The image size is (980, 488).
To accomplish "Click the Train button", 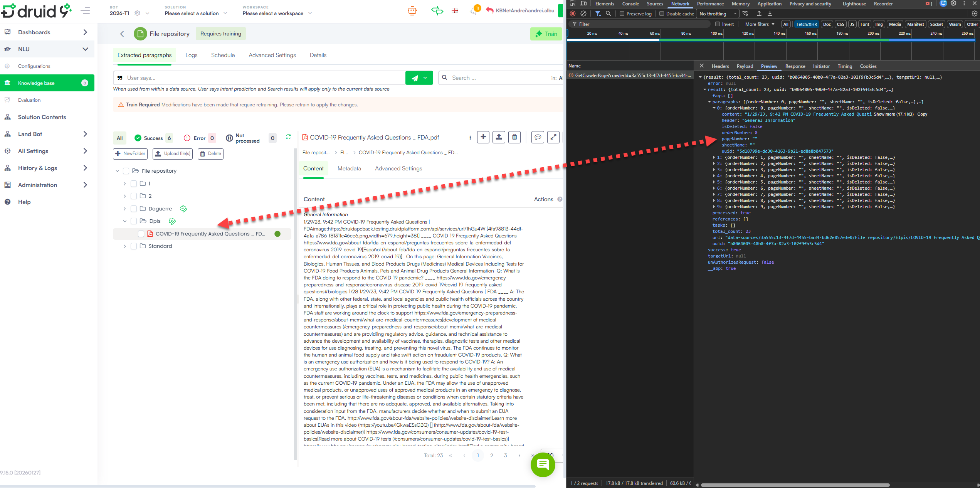I will [x=546, y=34].
